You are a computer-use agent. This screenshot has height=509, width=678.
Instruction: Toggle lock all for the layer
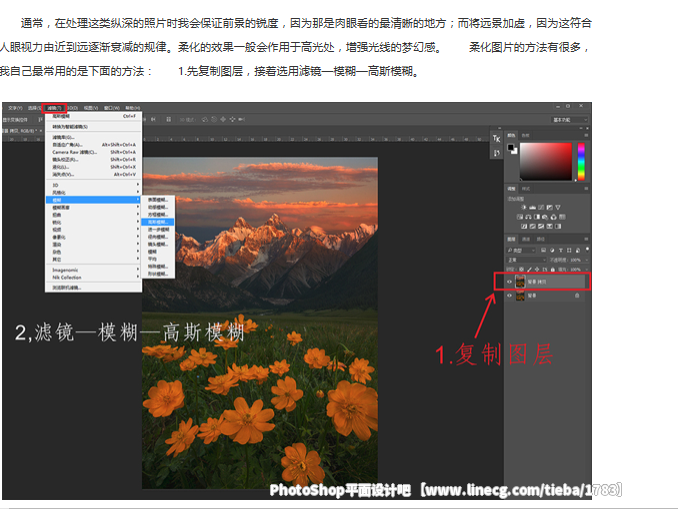tap(553, 269)
